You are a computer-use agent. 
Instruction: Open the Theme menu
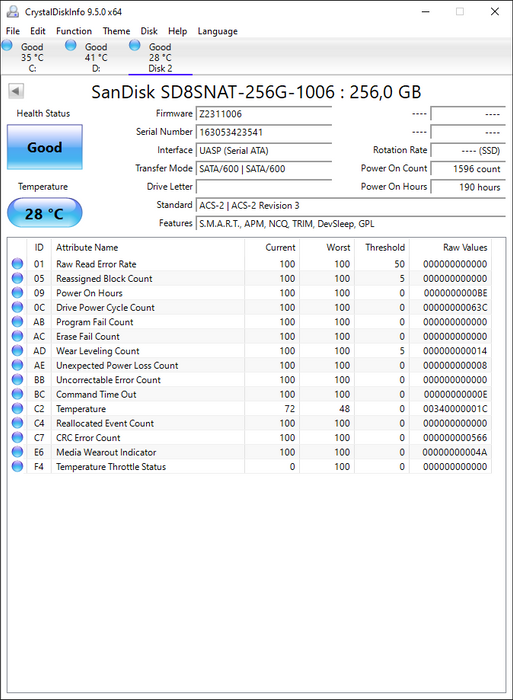116,31
